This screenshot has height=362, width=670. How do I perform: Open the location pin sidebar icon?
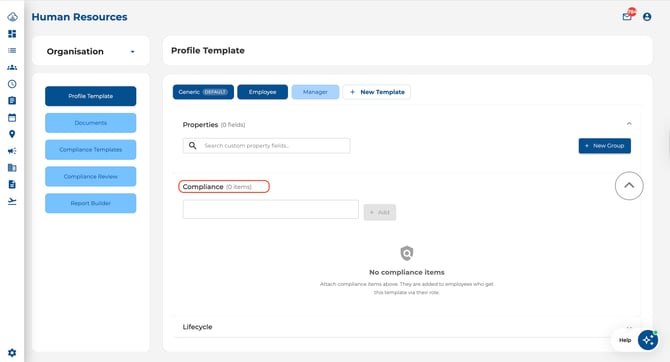pos(12,134)
